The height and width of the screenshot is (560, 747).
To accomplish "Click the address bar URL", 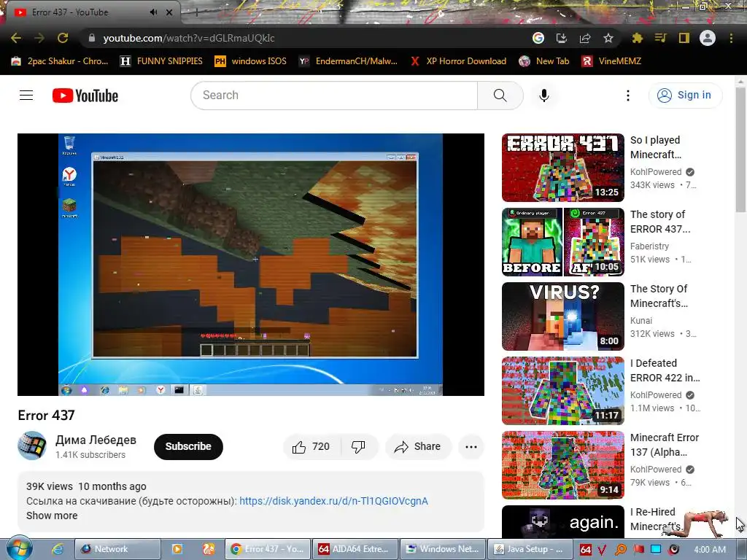I will click(189, 38).
